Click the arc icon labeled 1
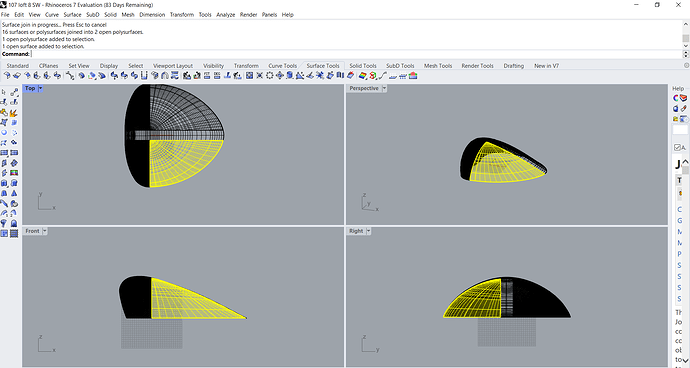The width and height of the screenshot is (690, 368). coord(4,213)
